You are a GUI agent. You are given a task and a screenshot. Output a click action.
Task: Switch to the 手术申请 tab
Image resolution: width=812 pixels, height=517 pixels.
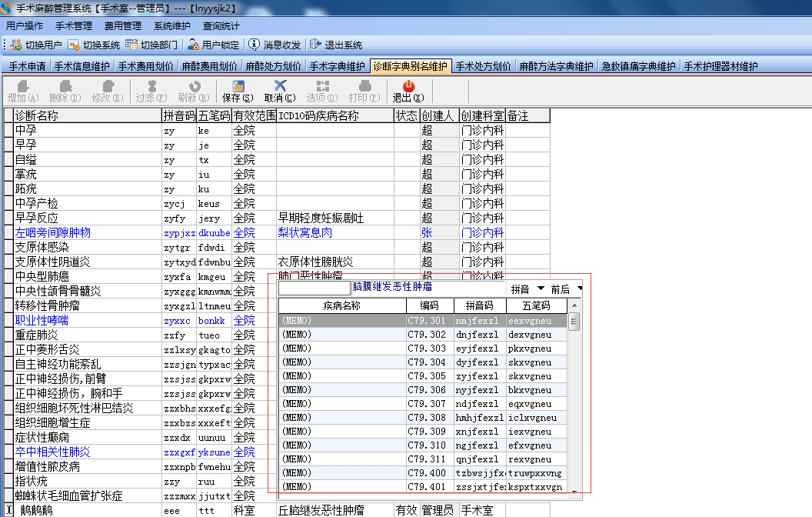coord(28,66)
